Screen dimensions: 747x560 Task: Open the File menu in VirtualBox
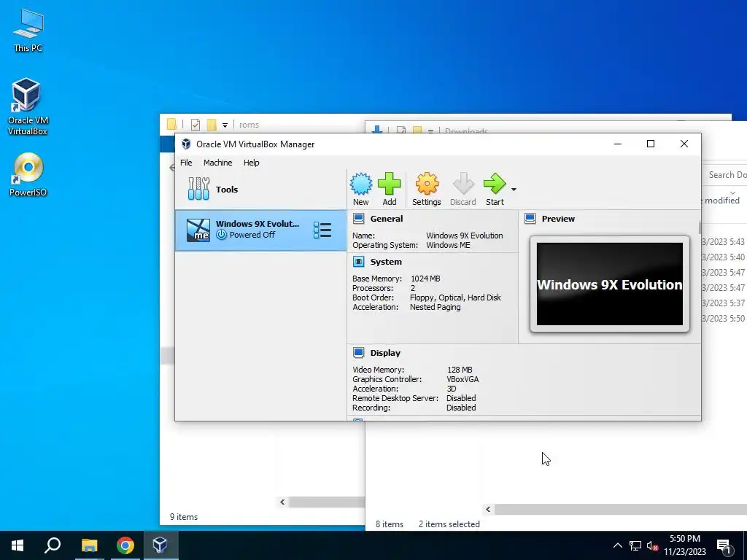(186, 163)
